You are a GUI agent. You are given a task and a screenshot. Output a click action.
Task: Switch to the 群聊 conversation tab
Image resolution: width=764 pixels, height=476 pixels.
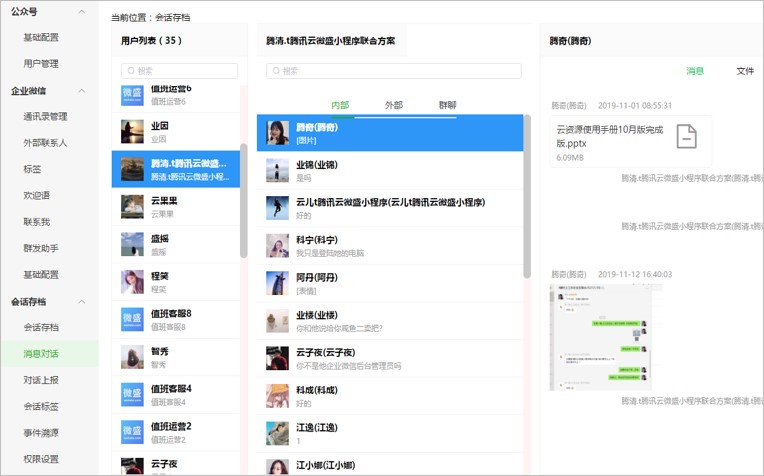click(x=447, y=105)
